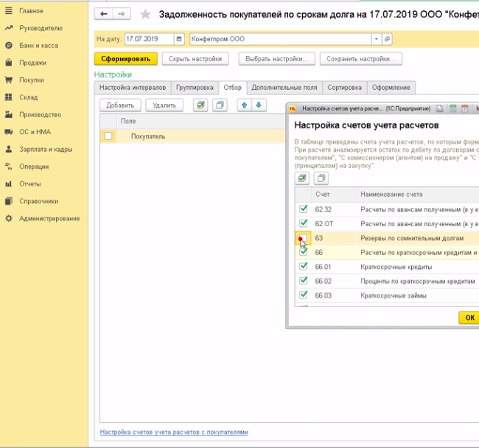
Task: Click the back navigation arrow
Action: click(x=105, y=14)
